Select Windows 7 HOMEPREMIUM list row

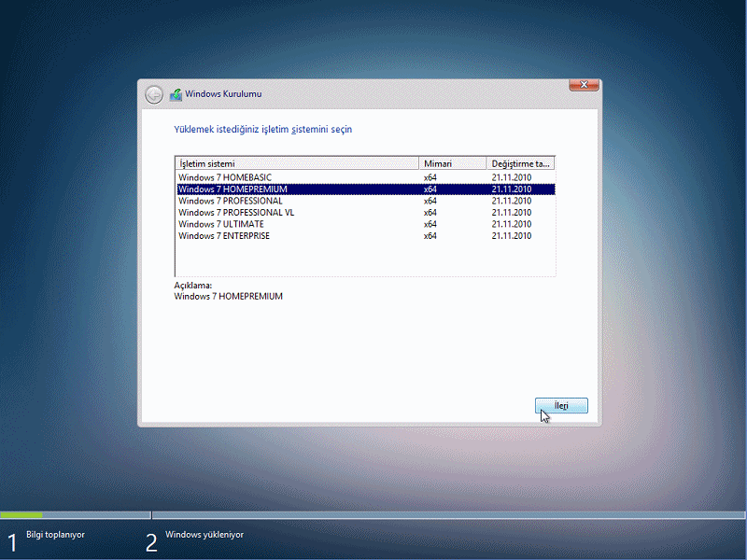(366, 189)
